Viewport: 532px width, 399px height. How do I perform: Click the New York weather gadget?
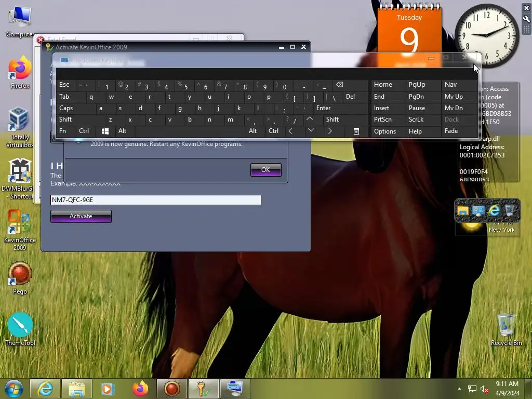(x=487, y=230)
